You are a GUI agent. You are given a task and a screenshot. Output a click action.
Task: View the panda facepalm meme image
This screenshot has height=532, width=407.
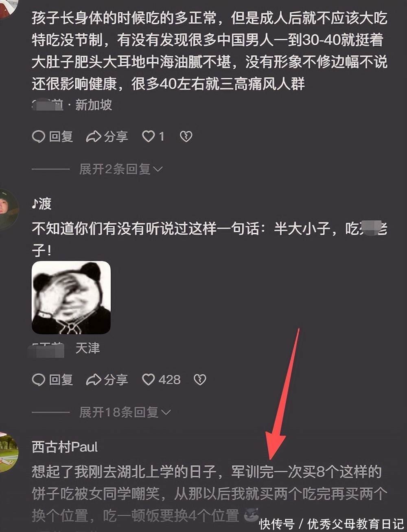pyautogui.click(x=71, y=298)
